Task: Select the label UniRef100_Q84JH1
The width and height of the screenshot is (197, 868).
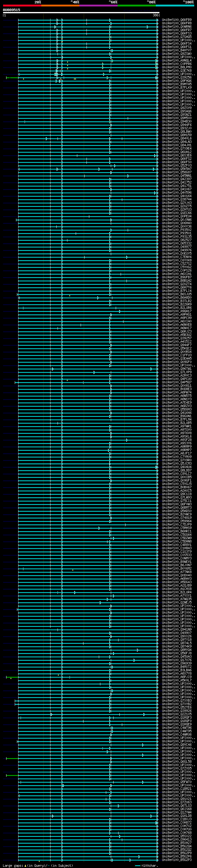Action: pyautogui.click(x=177, y=145)
